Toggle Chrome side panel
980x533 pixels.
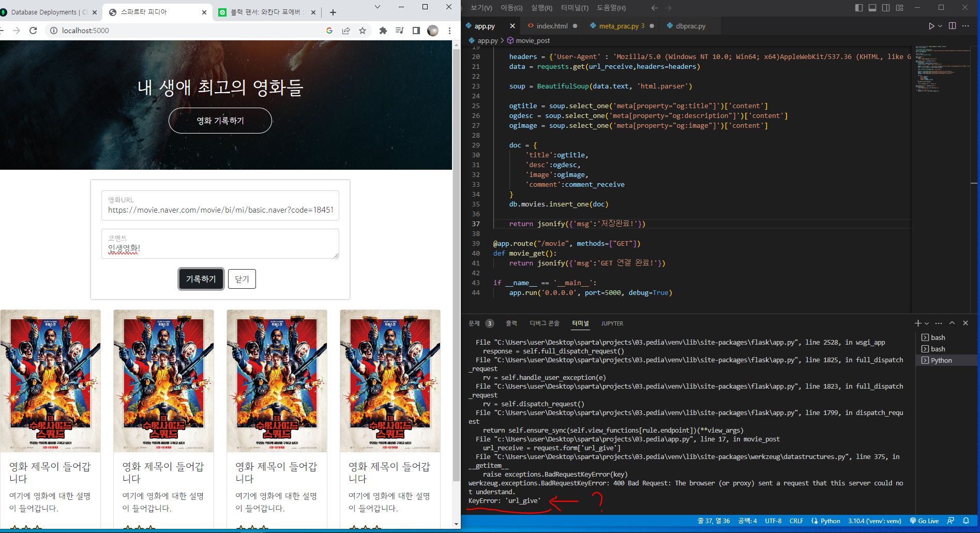(416, 31)
